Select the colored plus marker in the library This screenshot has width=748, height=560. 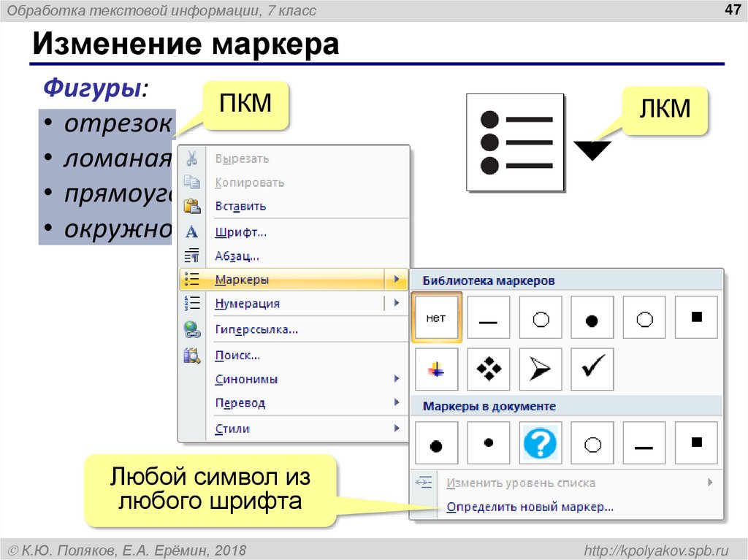click(437, 369)
